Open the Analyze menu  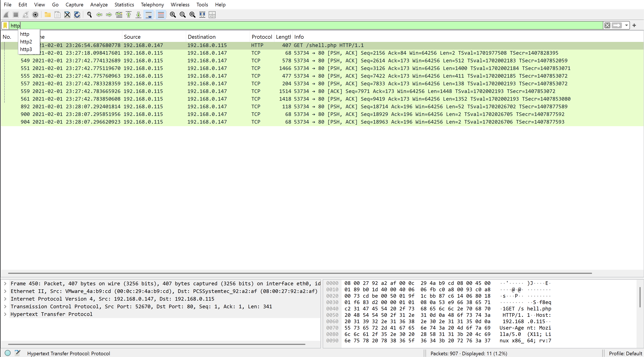[x=99, y=4]
